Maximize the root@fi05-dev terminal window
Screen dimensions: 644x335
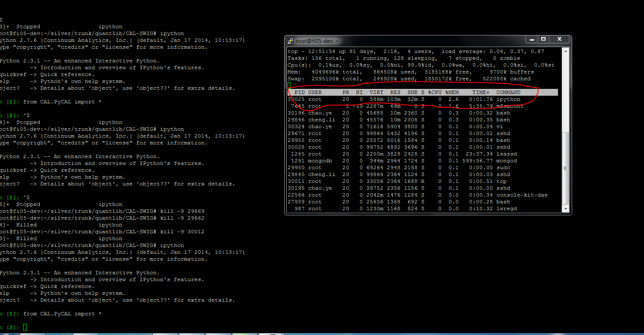coord(543,39)
